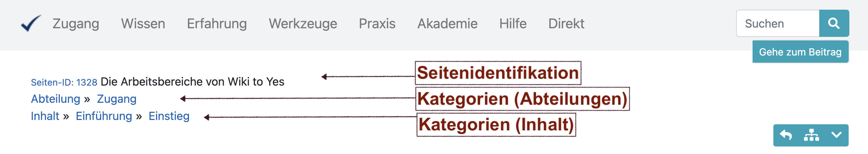Focus the Suchen search field
Viewport: 868px width, 154px height.
point(778,24)
